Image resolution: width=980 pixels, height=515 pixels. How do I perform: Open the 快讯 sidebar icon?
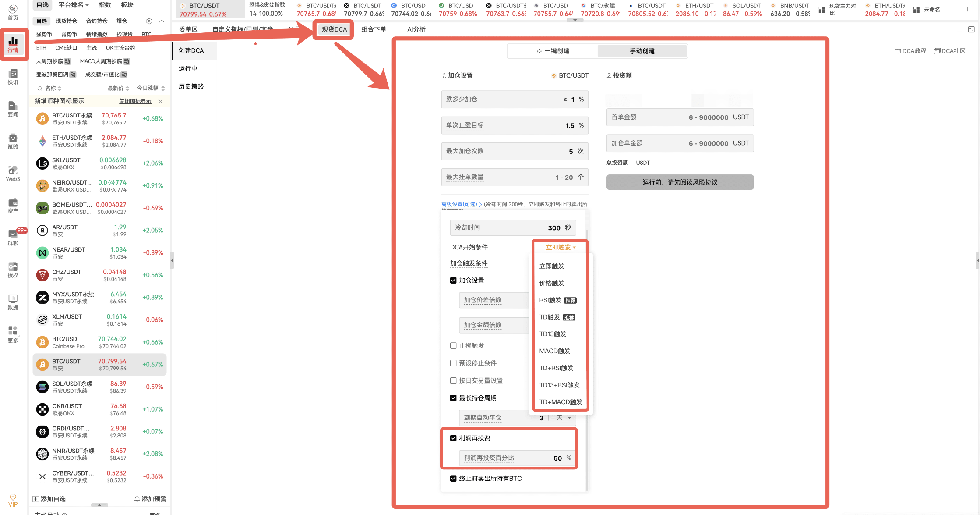[x=13, y=77]
